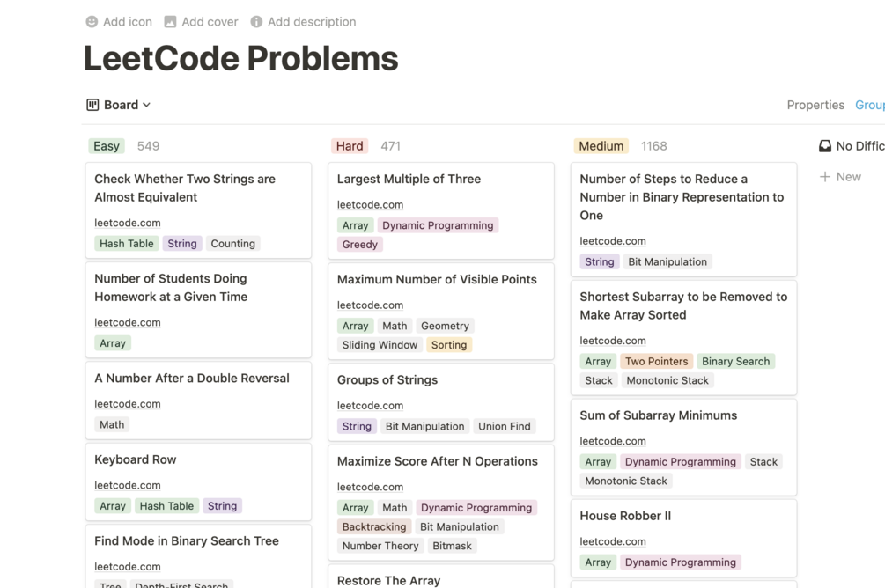
Task: Open A Number After a Double Reversal
Action: (192, 379)
